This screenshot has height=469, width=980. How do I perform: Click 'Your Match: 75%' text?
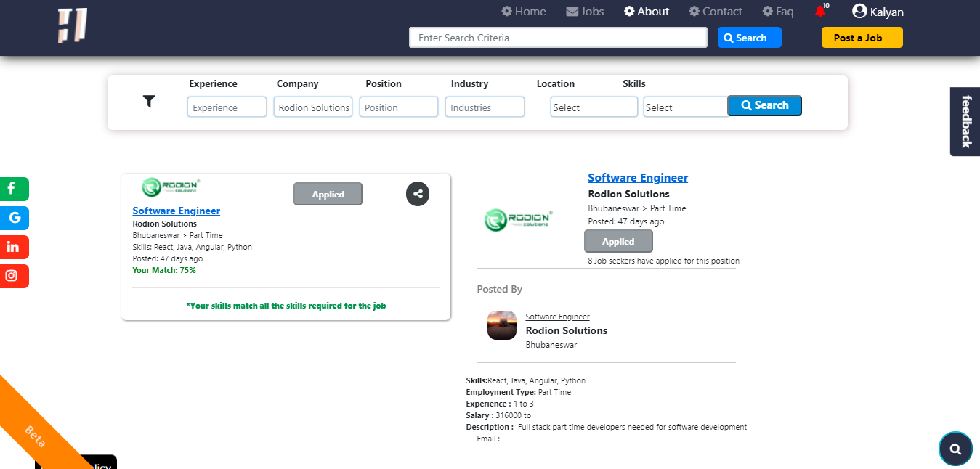click(164, 270)
